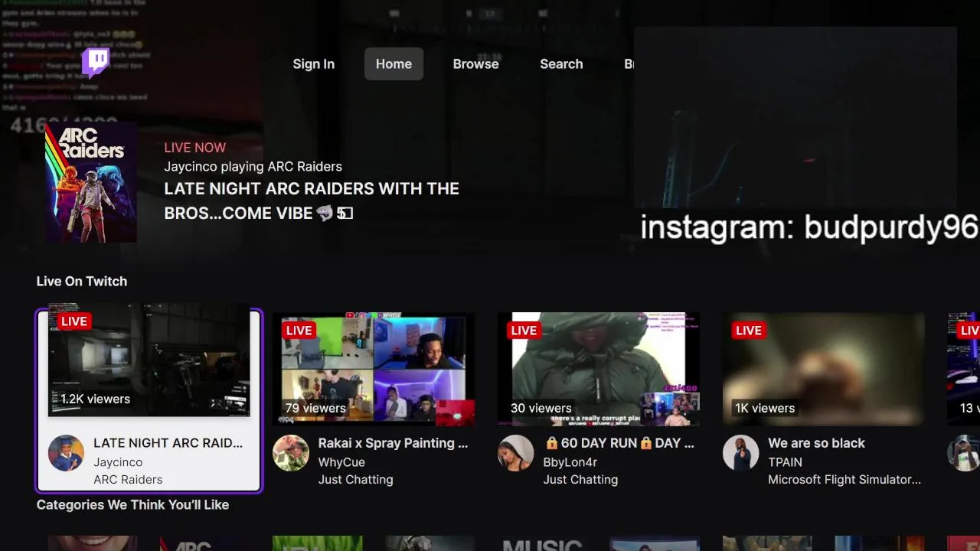
Task: Click 'Rakai x Spray Painting ...' title
Action: (x=393, y=443)
